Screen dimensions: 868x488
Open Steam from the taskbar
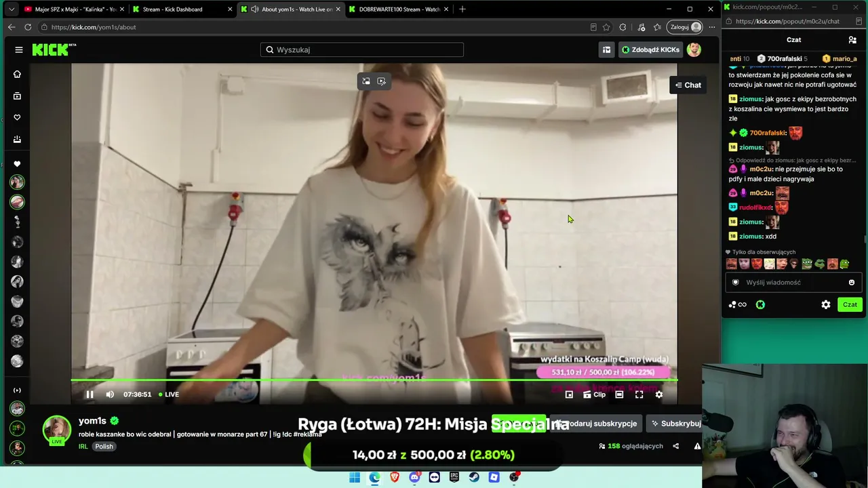click(474, 477)
